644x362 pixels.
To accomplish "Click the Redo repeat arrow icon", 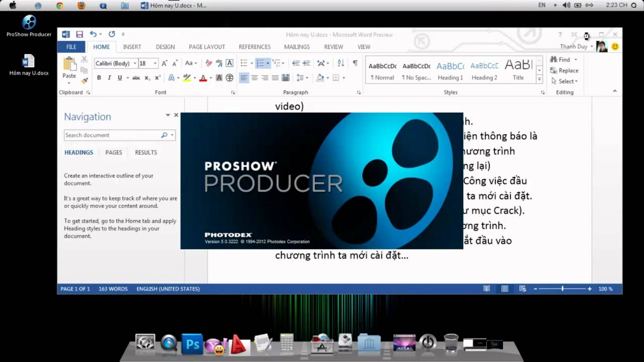I will (x=112, y=34).
